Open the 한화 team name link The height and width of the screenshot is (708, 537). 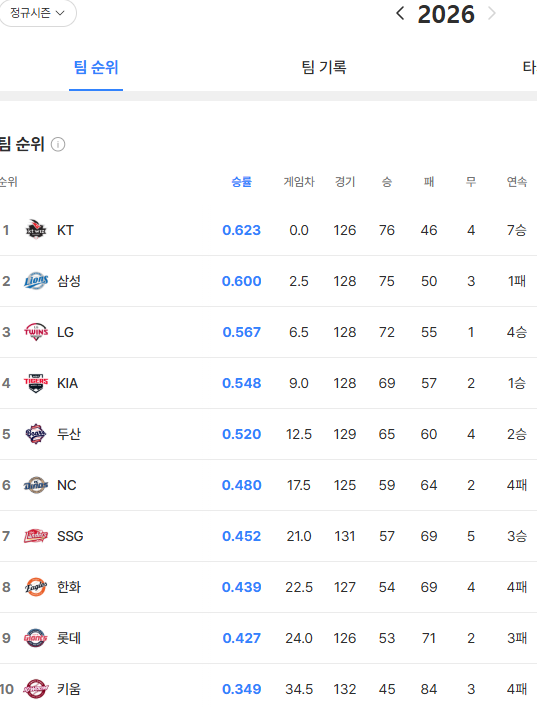pyautogui.click(x=69, y=587)
